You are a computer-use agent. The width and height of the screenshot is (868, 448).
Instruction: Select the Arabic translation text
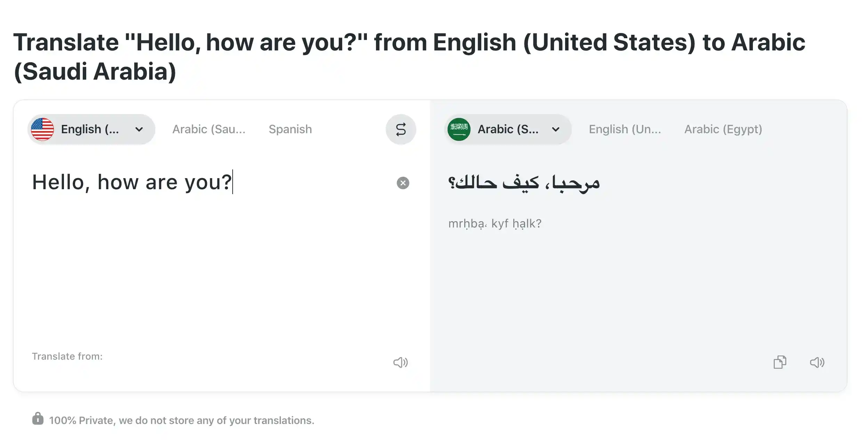[523, 182]
